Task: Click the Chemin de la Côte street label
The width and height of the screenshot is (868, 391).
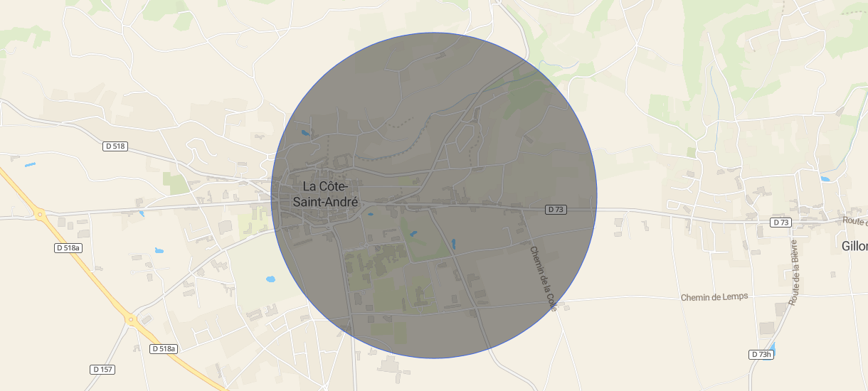Action: click(x=543, y=279)
